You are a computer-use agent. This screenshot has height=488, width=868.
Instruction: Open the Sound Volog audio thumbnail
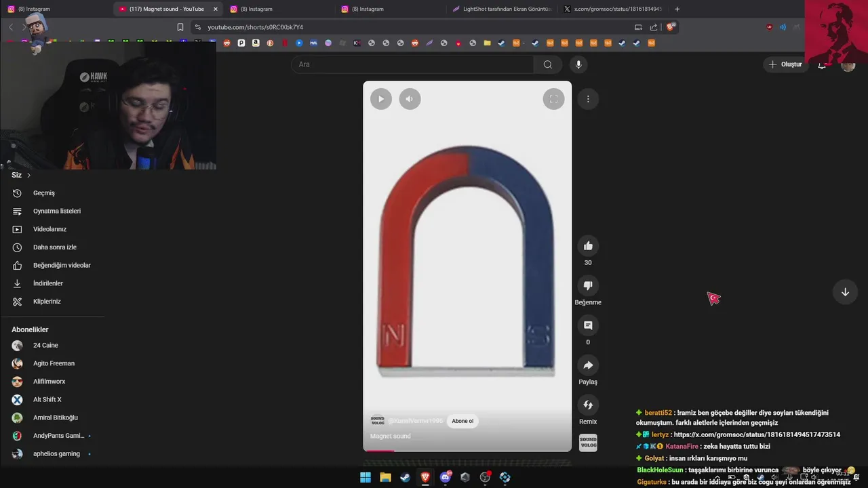588,443
